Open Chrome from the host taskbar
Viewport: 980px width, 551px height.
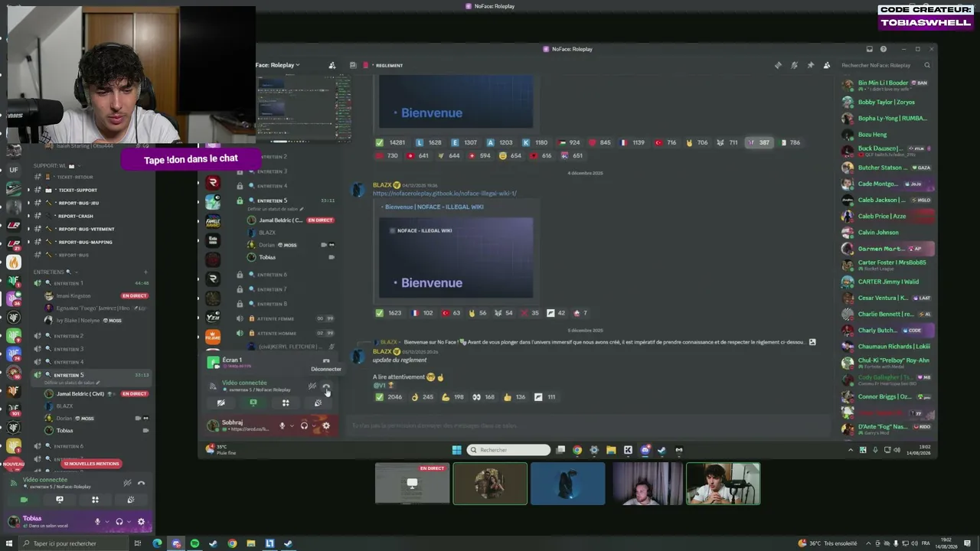pyautogui.click(x=232, y=543)
